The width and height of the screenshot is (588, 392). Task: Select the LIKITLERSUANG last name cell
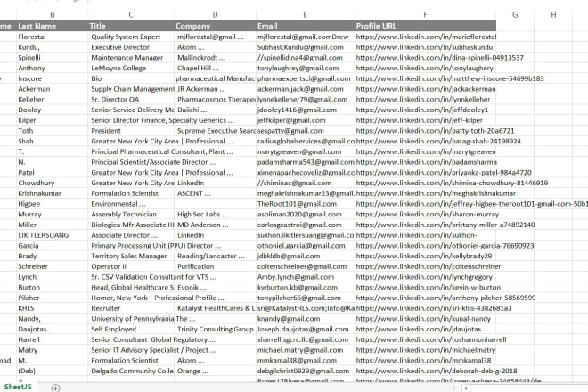pyautogui.click(x=53, y=235)
